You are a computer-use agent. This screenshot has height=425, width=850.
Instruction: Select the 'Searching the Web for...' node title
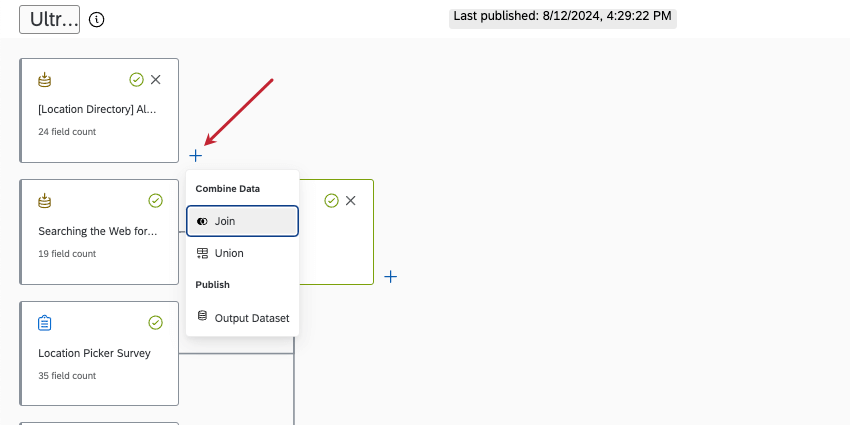click(98, 231)
